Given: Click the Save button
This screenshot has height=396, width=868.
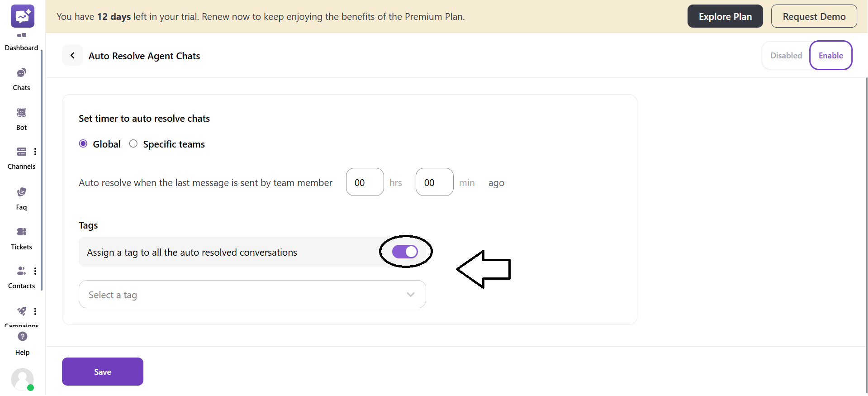Looking at the screenshot, I should 103,372.
